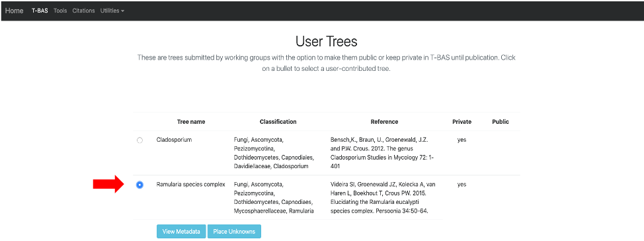Viewport: 644px width, 241px height.
Task: Open the Citations navigation item
Action: 83,11
